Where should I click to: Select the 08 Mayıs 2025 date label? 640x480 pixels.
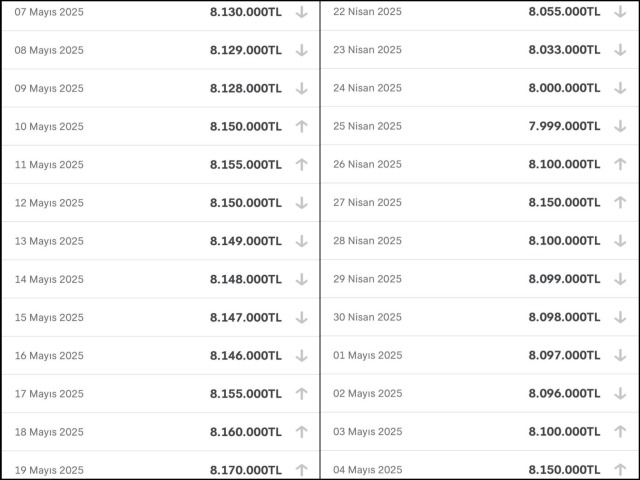point(49,50)
